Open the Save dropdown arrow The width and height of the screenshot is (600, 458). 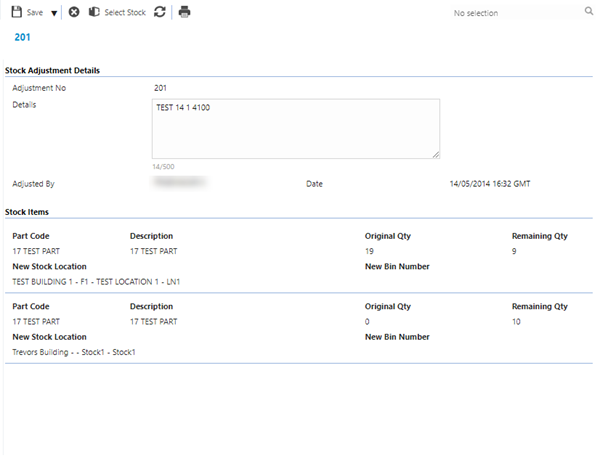[x=53, y=13]
